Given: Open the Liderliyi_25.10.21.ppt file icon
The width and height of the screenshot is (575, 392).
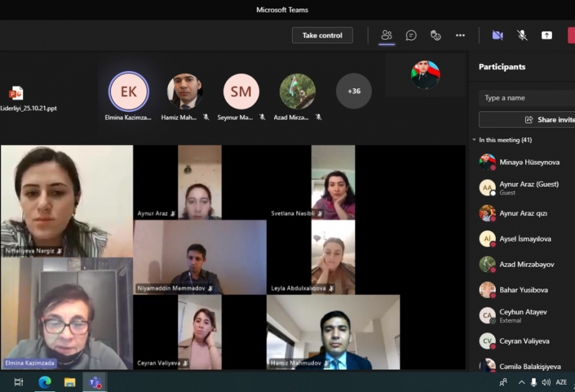Looking at the screenshot, I should [16, 93].
